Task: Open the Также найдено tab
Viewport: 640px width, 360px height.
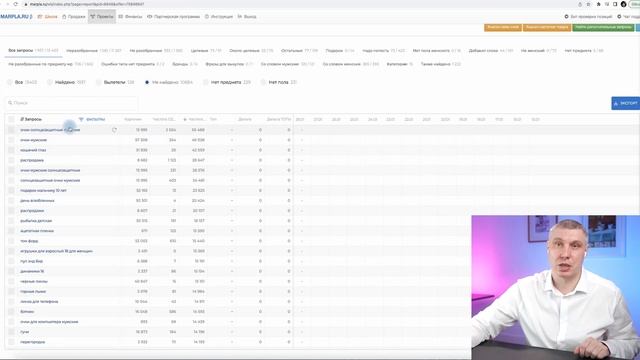Action: 441,64
